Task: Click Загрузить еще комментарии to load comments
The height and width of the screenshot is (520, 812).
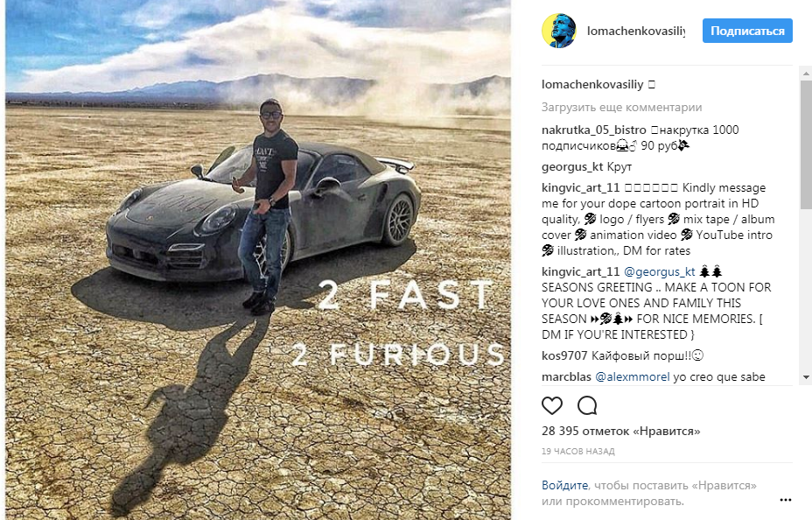Action: (621, 107)
